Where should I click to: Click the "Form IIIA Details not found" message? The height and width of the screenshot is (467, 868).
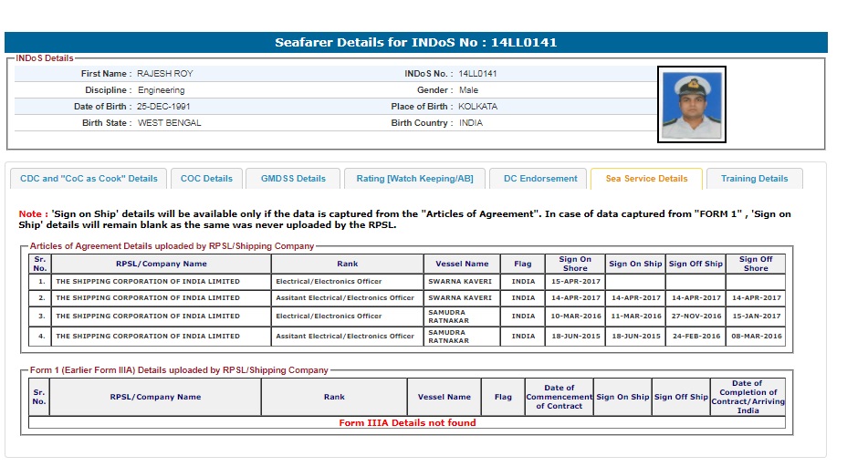[x=407, y=422]
